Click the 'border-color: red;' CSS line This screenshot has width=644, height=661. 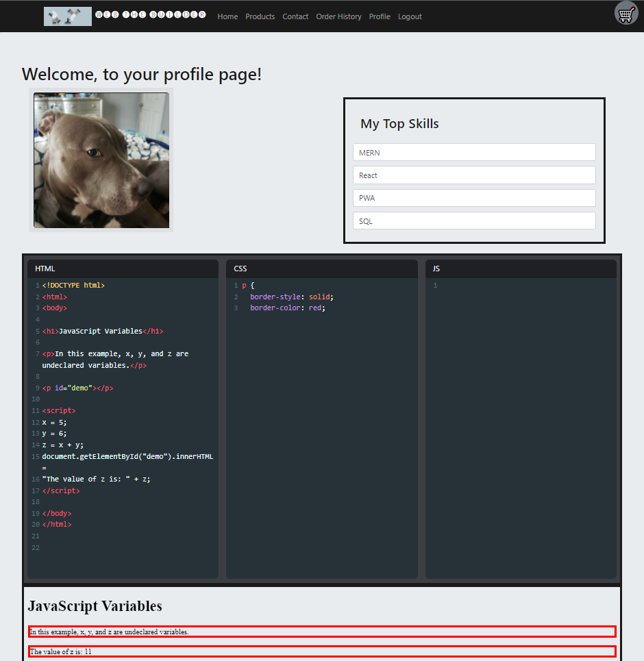[288, 308]
